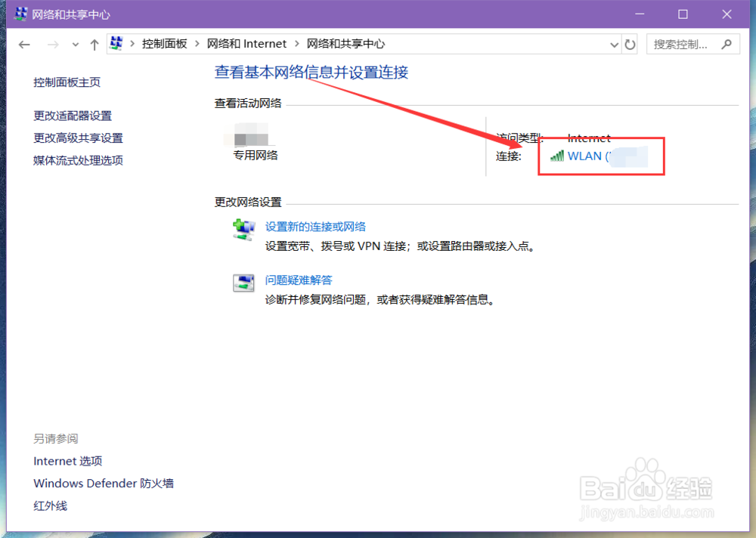
Task: Click the 连接: label
Action: (509, 156)
